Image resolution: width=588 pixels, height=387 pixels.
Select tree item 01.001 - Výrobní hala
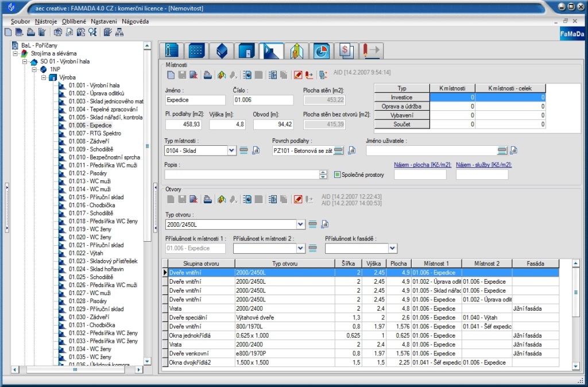tap(94, 86)
